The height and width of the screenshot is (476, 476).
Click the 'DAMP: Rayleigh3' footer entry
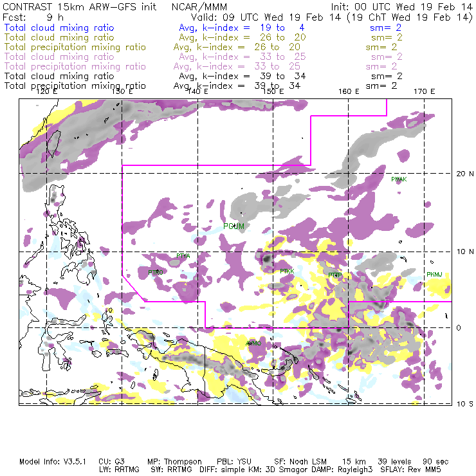[341, 470]
